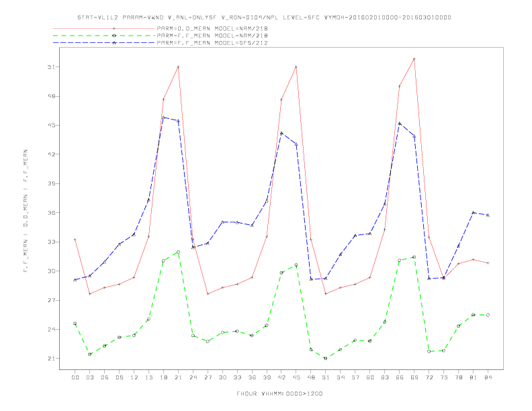Click x-axis forecast hour label 03
This screenshot has height=411, width=532.
pyautogui.click(x=90, y=377)
